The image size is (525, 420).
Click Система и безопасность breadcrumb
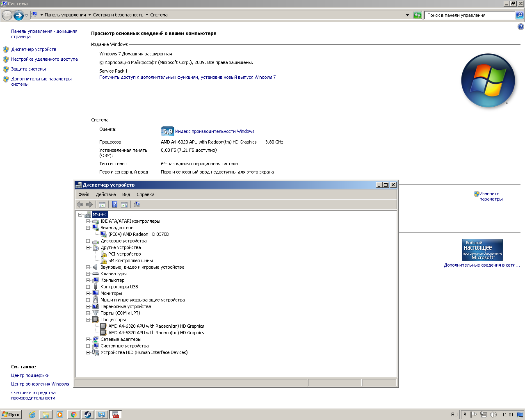118,15
